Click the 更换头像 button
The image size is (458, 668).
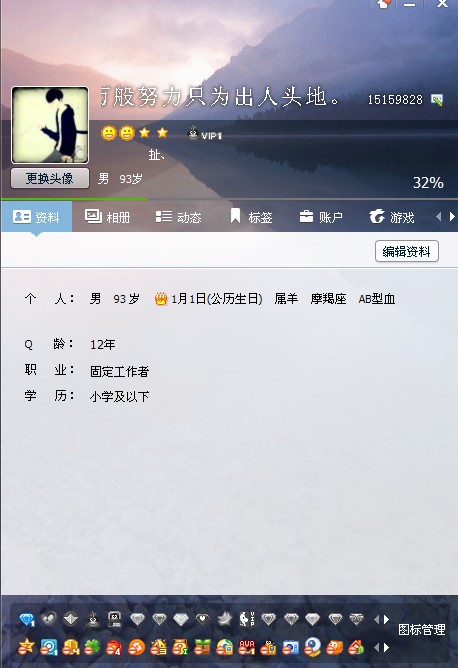pos(50,178)
